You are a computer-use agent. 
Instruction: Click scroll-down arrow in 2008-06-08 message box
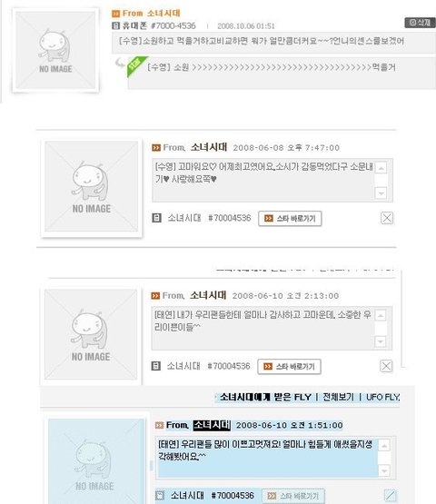coord(381,193)
